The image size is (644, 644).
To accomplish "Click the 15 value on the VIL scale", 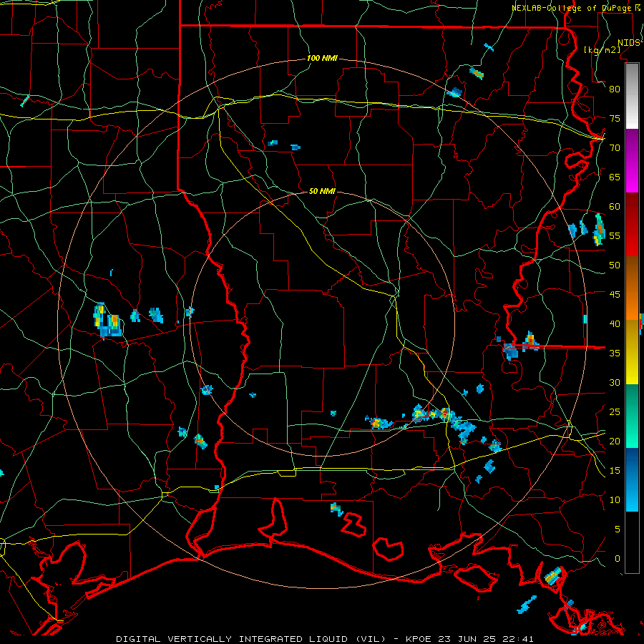I will tap(615, 471).
